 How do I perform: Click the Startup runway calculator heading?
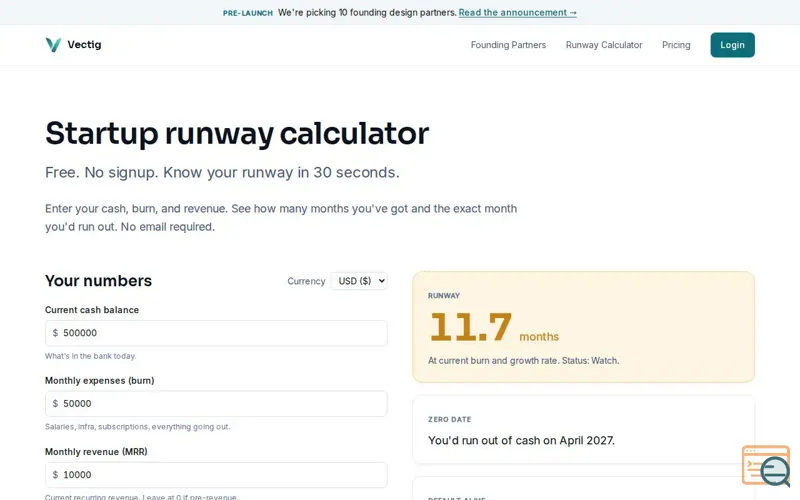pos(237,133)
